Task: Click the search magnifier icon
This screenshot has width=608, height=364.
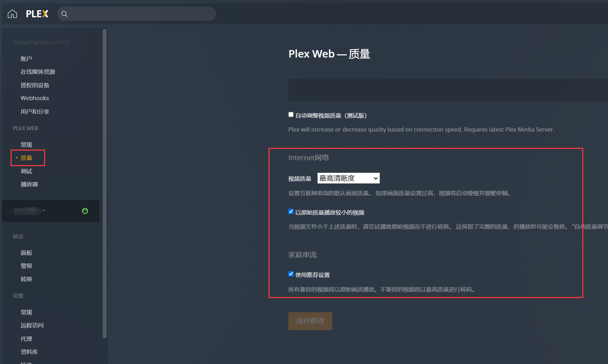Action: point(64,14)
